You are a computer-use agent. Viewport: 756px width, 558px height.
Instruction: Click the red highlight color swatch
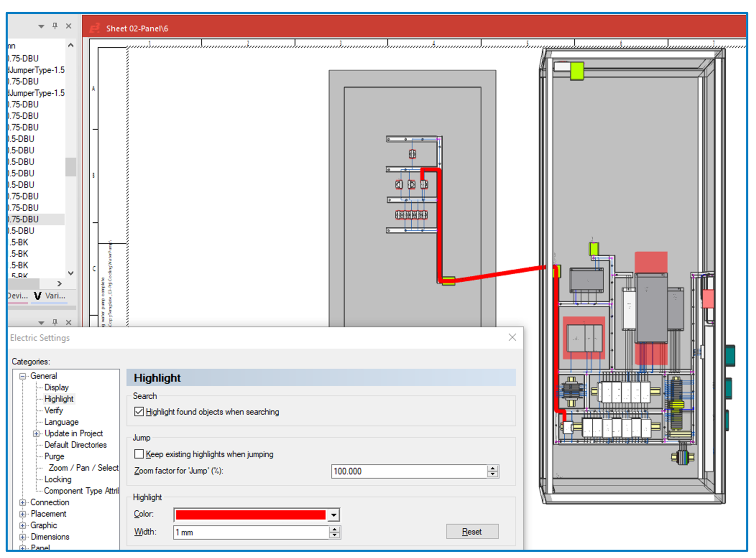(x=250, y=515)
